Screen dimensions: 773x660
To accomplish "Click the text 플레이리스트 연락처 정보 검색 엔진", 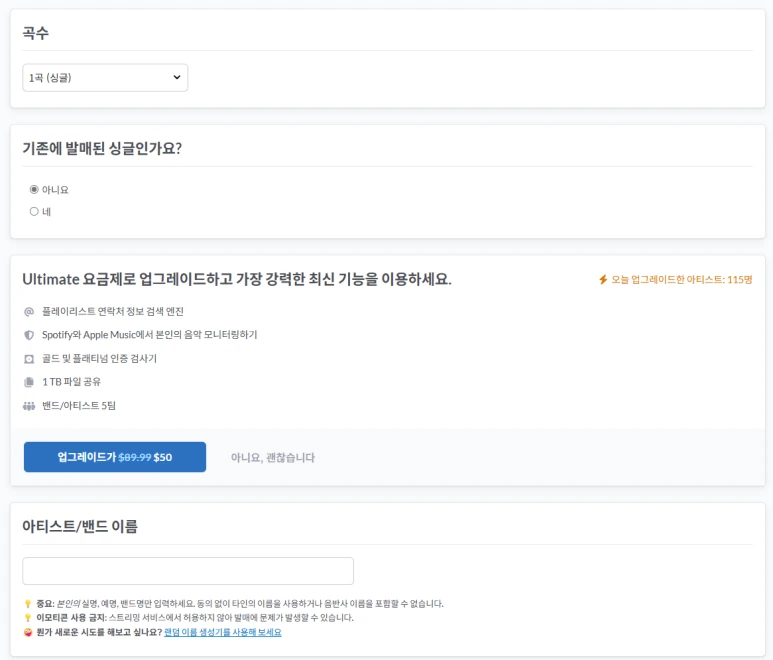I will click(x=113, y=312).
